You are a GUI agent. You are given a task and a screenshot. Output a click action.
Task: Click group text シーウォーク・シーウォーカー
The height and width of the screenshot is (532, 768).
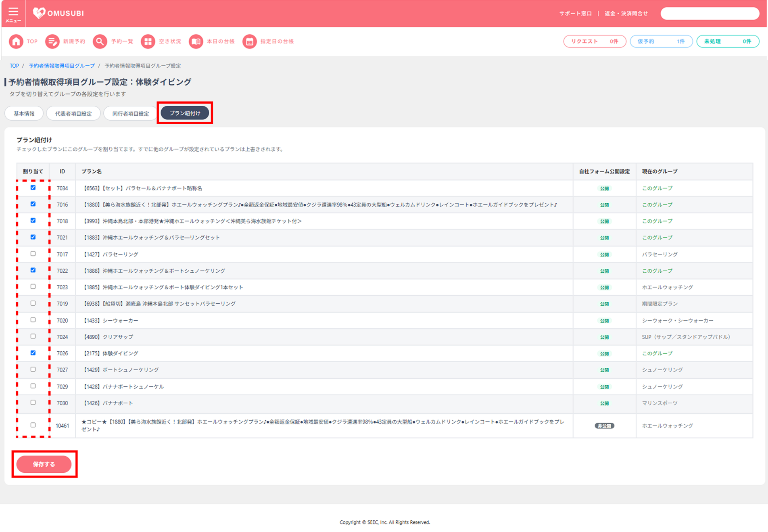point(678,321)
